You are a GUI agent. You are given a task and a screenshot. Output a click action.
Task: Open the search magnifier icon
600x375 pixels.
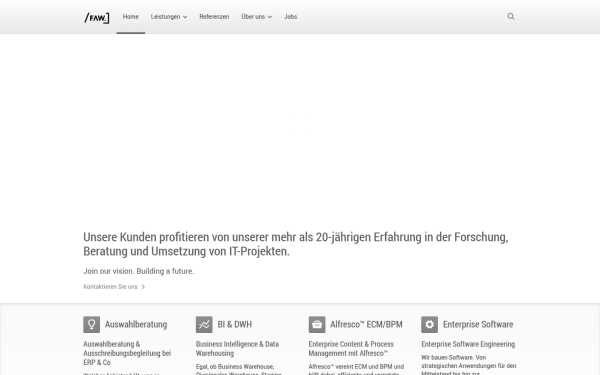point(510,16)
